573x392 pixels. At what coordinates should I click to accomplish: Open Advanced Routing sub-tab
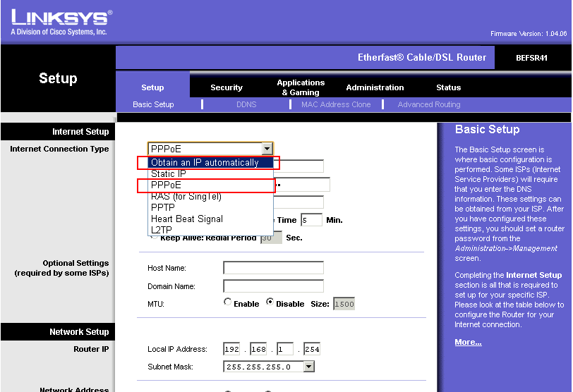pos(429,104)
